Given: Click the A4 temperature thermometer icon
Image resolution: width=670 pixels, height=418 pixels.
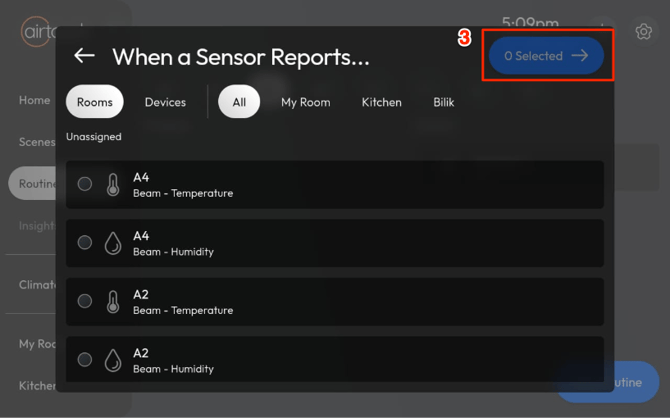Looking at the screenshot, I should click(113, 185).
